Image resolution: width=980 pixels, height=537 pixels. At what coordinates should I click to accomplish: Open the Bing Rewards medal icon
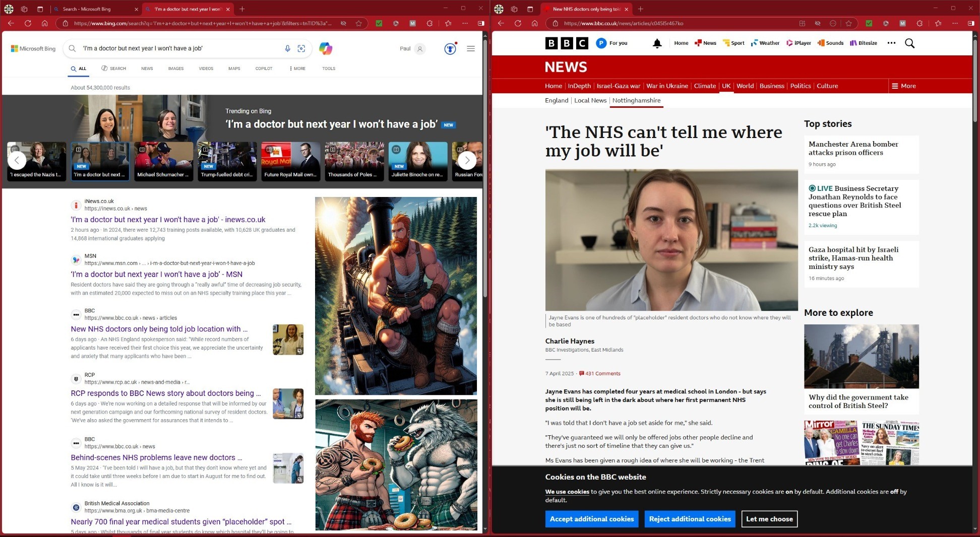pyautogui.click(x=450, y=48)
